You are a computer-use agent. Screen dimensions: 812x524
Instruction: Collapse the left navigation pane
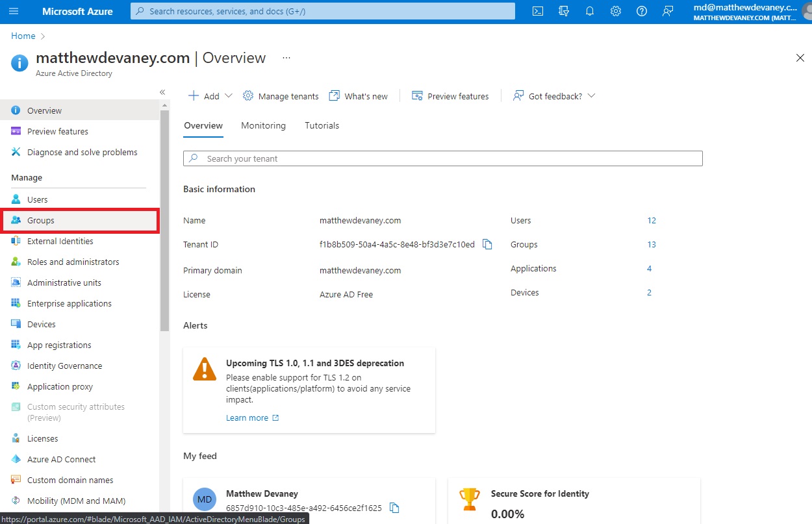[x=162, y=92]
